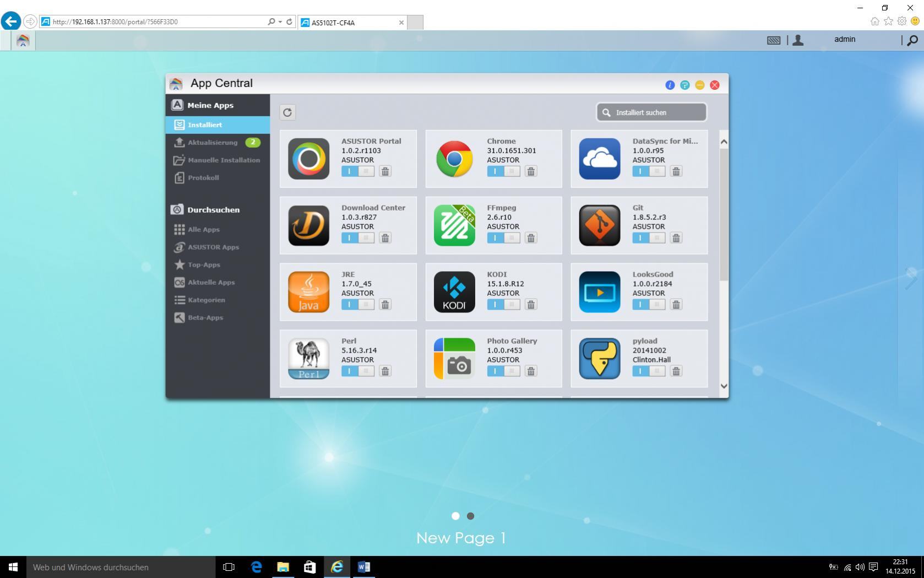The image size is (924, 578).
Task: Switch to second desktop page dot
Action: tap(470, 516)
